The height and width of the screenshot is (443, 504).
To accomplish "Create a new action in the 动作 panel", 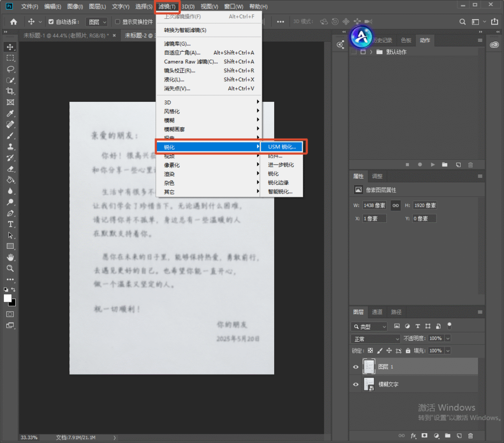I will 458,165.
